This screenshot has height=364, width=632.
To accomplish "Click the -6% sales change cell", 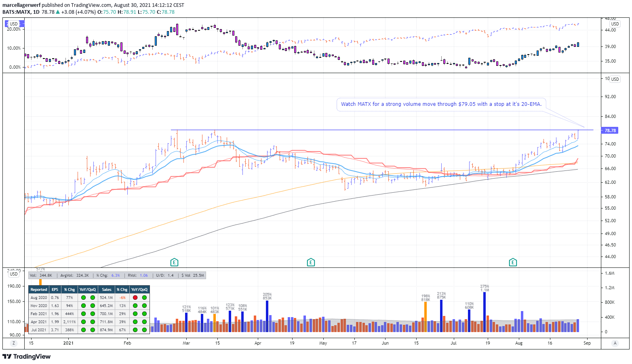I will [x=122, y=298].
